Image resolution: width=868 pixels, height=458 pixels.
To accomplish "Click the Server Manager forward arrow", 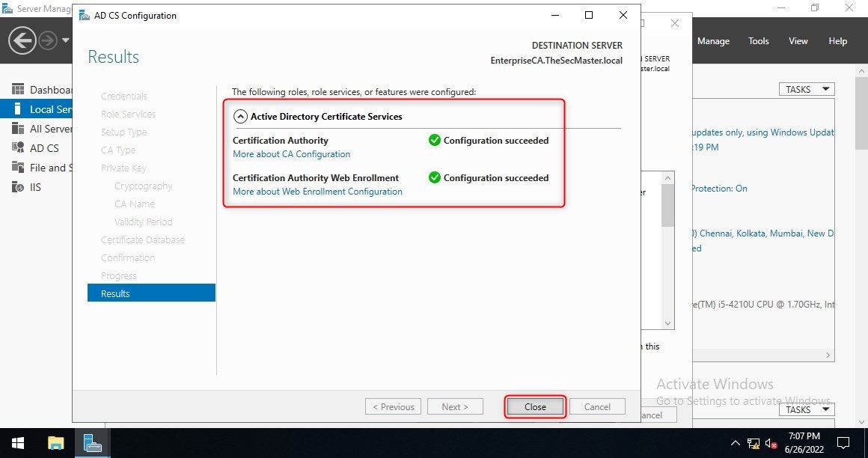I will [x=48, y=40].
